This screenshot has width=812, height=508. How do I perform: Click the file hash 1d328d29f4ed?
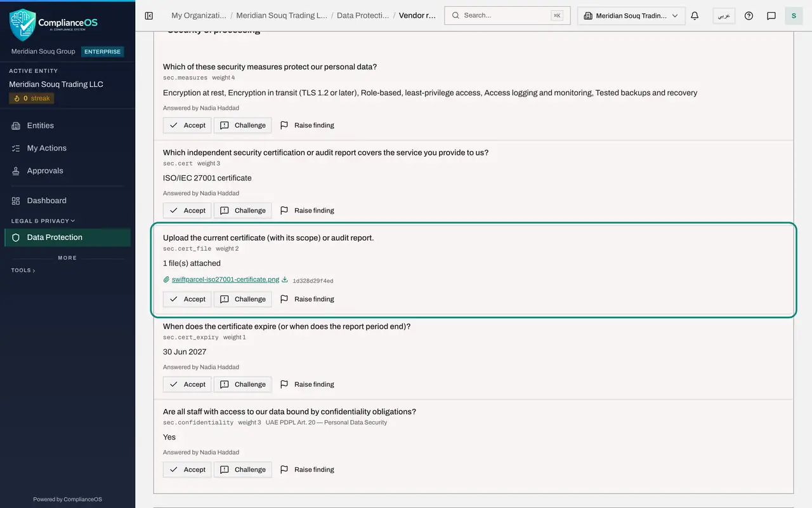pos(313,281)
